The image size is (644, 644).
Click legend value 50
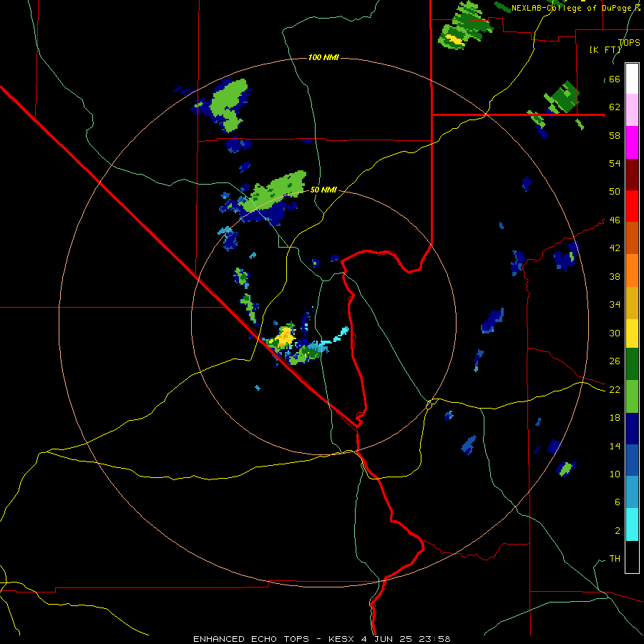[615, 192]
